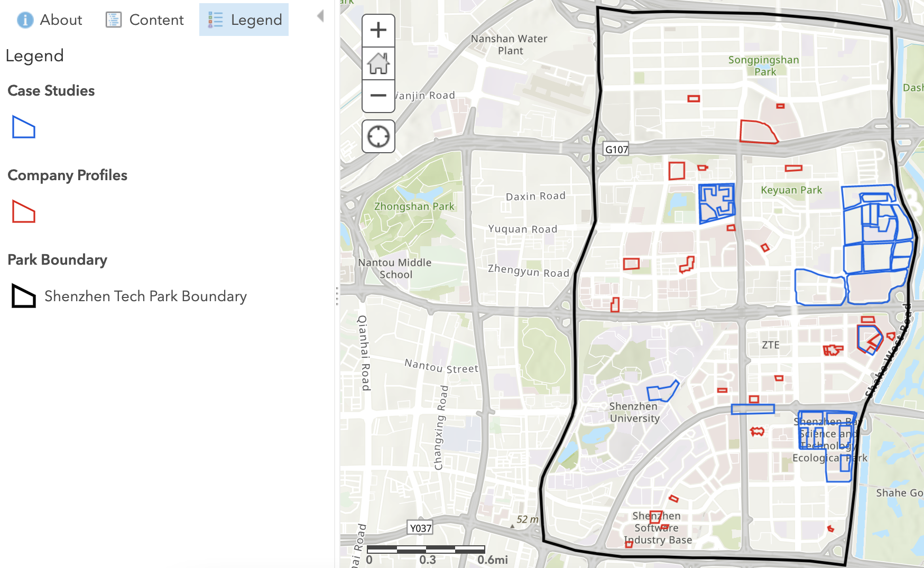Click the blue Case Studies legend swatch
Image resolution: width=924 pixels, height=568 pixels.
[23, 127]
